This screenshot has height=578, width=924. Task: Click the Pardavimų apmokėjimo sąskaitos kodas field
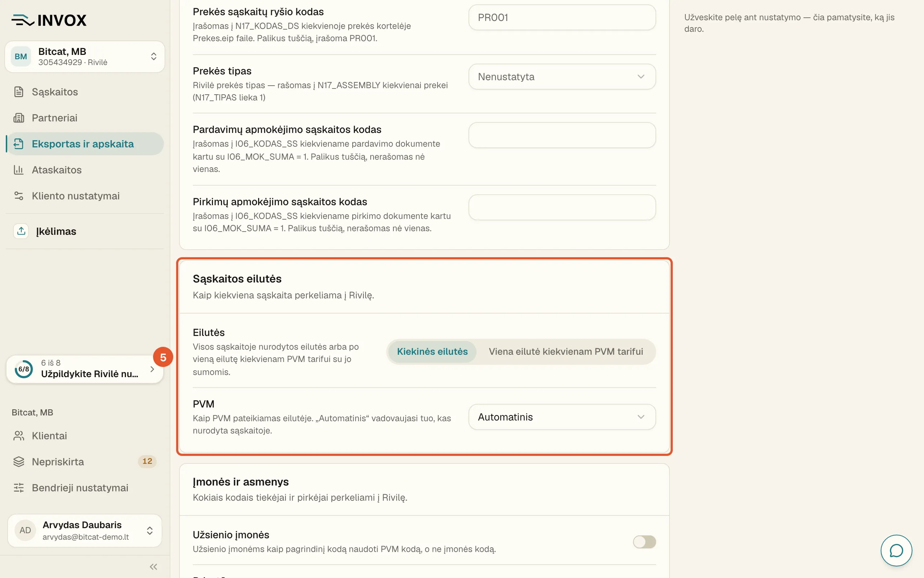click(562, 135)
